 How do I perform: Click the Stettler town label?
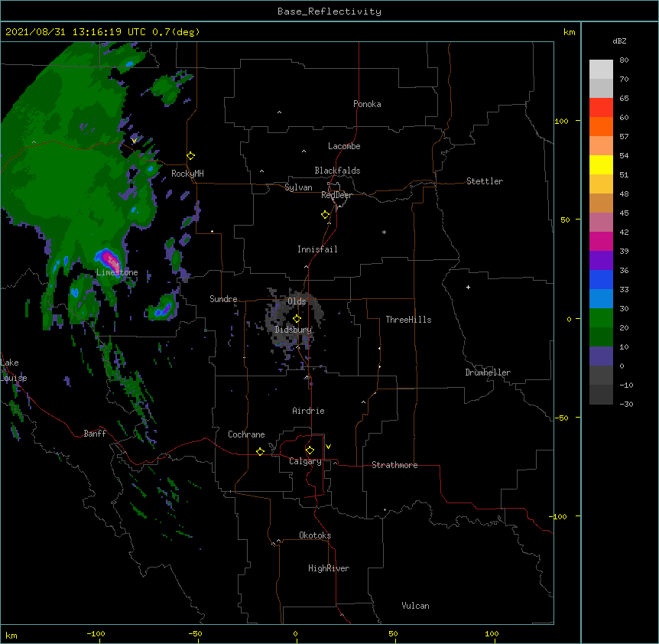click(x=485, y=181)
